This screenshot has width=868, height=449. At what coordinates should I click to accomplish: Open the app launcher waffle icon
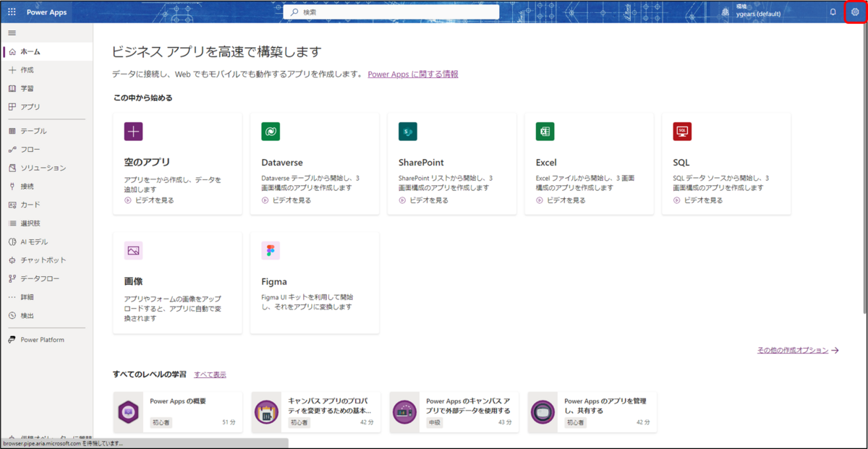point(12,12)
